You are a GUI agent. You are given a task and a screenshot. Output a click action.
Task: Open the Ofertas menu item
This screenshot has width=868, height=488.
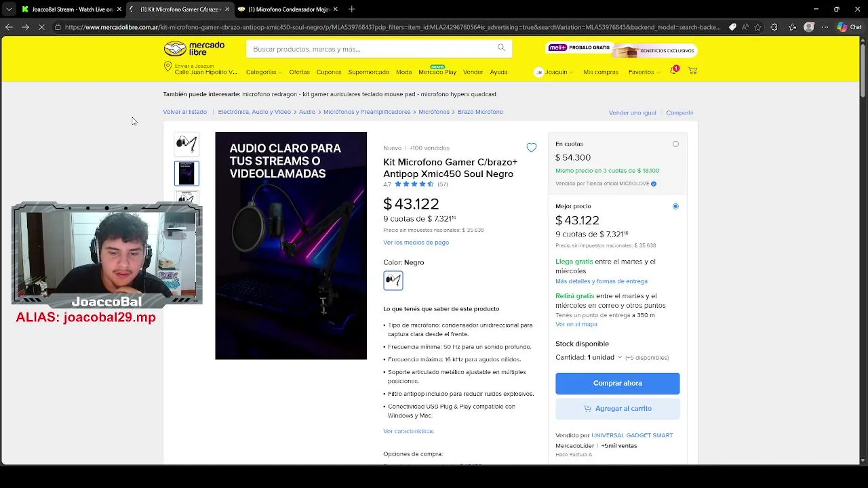click(299, 72)
